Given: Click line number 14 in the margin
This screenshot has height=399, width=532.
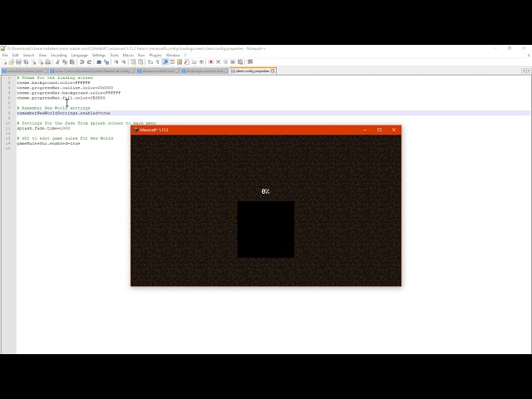Looking at the screenshot, I should pyautogui.click(x=8, y=144).
